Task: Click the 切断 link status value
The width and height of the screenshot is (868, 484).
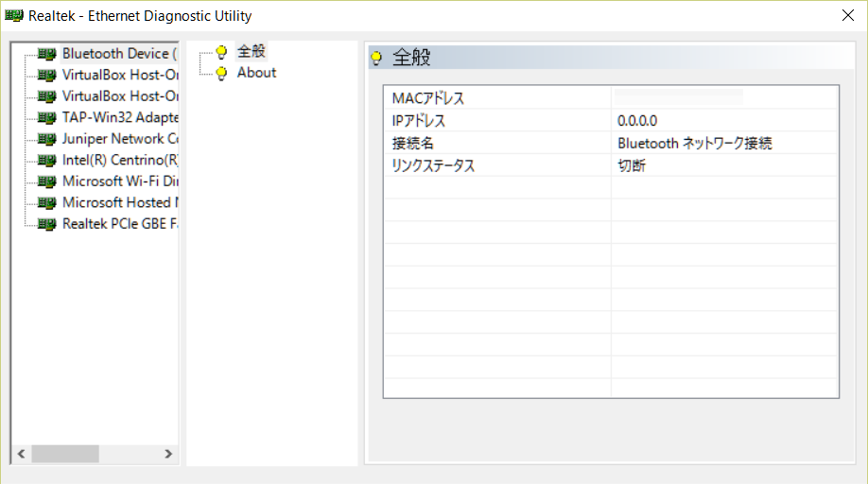Action: tap(632, 165)
